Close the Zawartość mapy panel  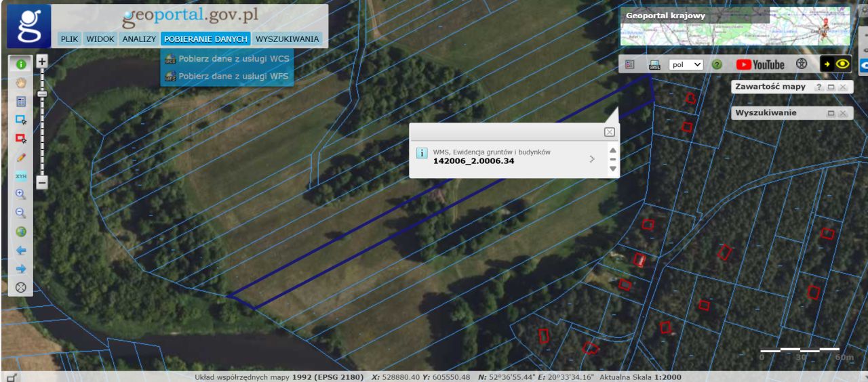tap(843, 87)
